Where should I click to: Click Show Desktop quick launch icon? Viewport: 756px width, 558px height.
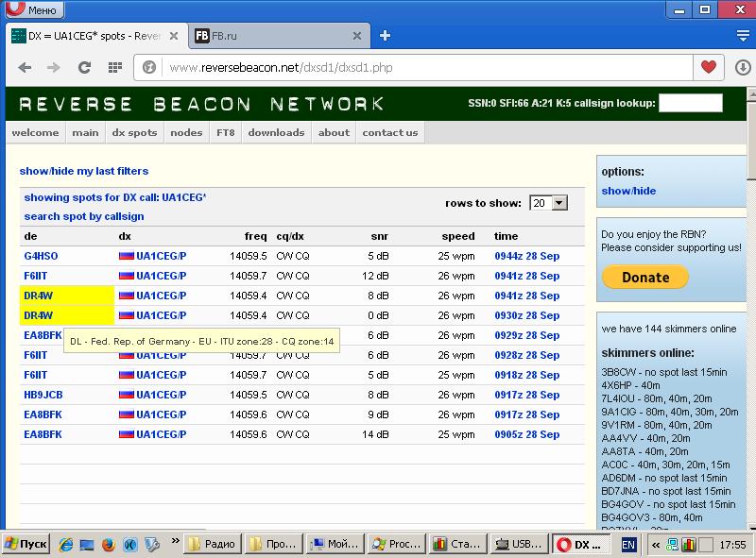[x=87, y=545]
